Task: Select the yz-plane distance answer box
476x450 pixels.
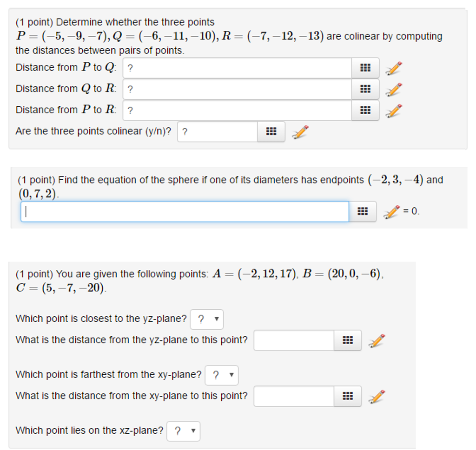Action: coord(293,340)
